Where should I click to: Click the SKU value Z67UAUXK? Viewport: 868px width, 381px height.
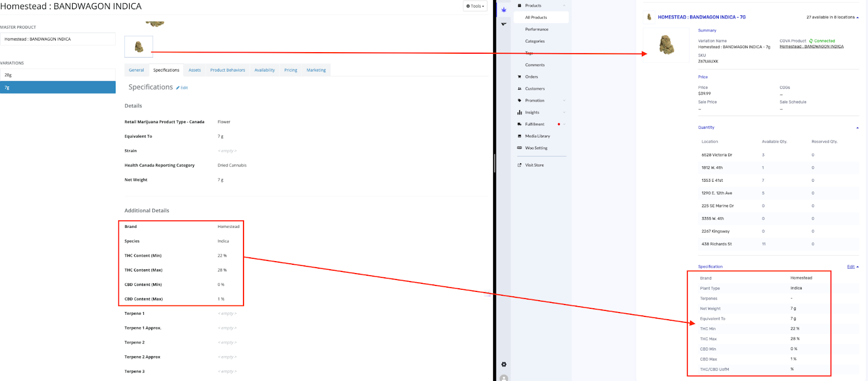pos(708,61)
